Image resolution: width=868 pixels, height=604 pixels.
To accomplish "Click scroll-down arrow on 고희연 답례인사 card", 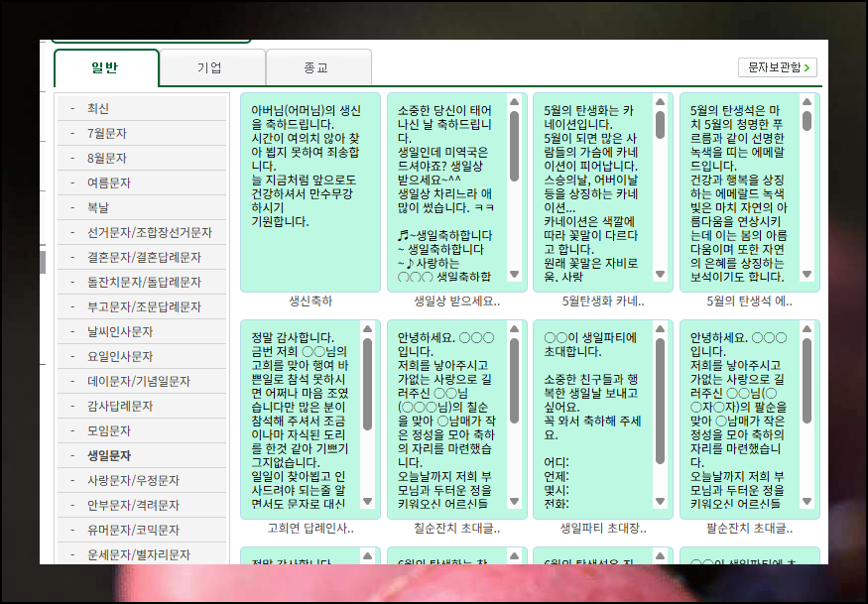I will click(368, 501).
